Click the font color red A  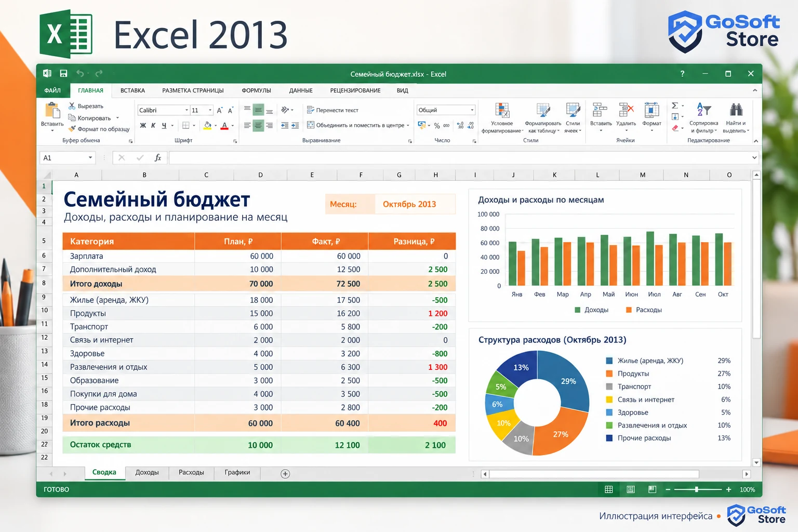(x=224, y=125)
